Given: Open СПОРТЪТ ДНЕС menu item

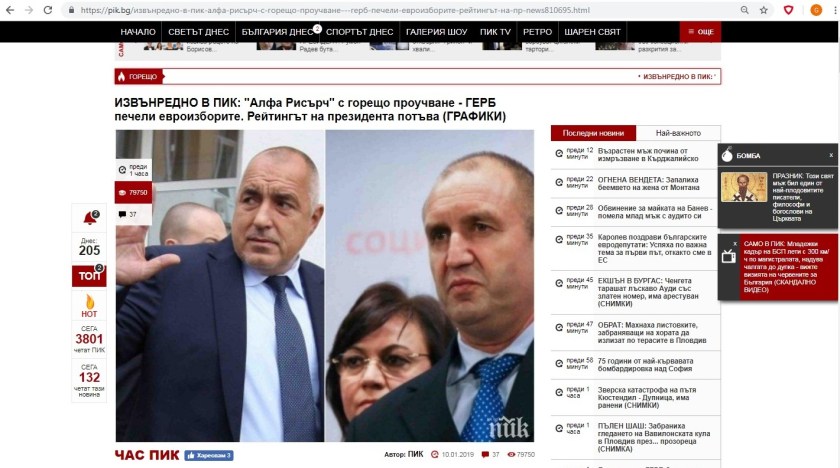Looking at the screenshot, I should point(359,32).
